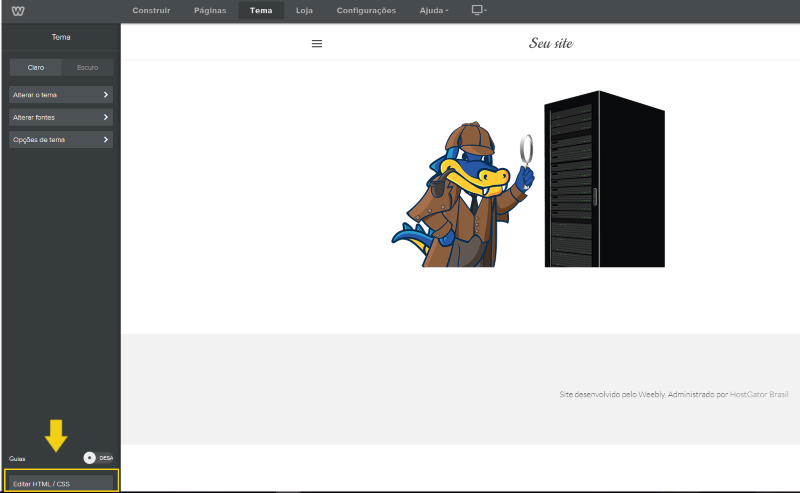
Task: Click the Tema panel header
Action: 61,37
